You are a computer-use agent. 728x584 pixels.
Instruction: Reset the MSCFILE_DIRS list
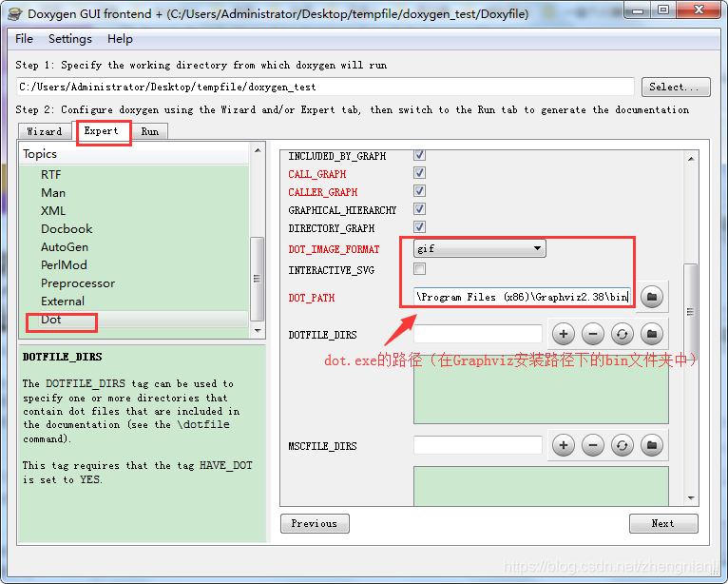pos(623,445)
